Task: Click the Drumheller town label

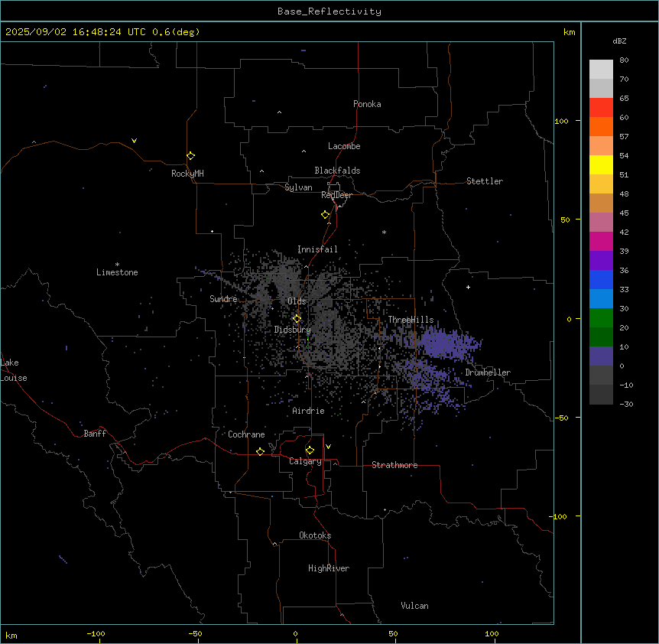Action: pyautogui.click(x=488, y=372)
